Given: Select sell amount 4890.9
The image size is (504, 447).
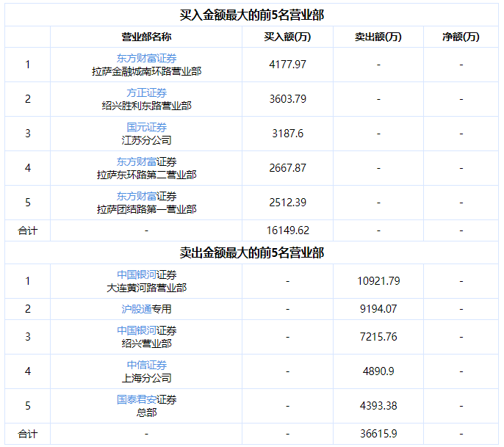Looking at the screenshot, I should [x=378, y=371].
